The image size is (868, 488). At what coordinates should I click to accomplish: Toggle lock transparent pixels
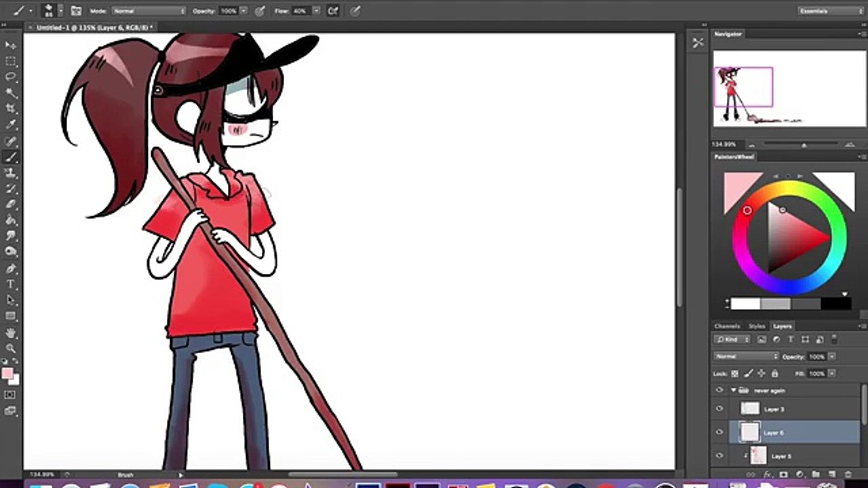[x=734, y=373]
